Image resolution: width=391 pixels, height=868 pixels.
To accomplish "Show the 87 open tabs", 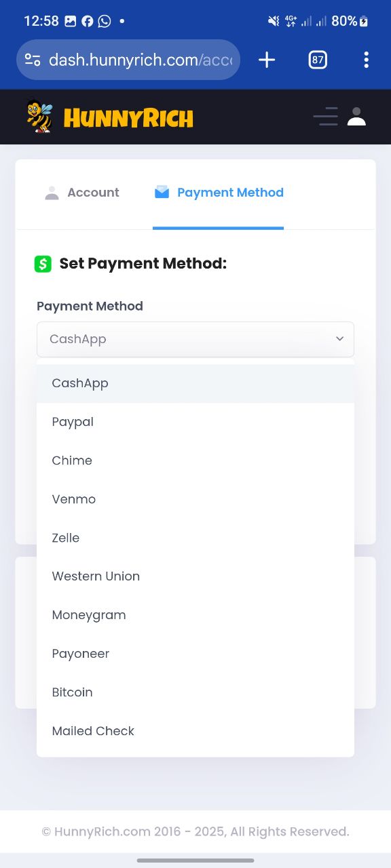I will click(x=318, y=60).
